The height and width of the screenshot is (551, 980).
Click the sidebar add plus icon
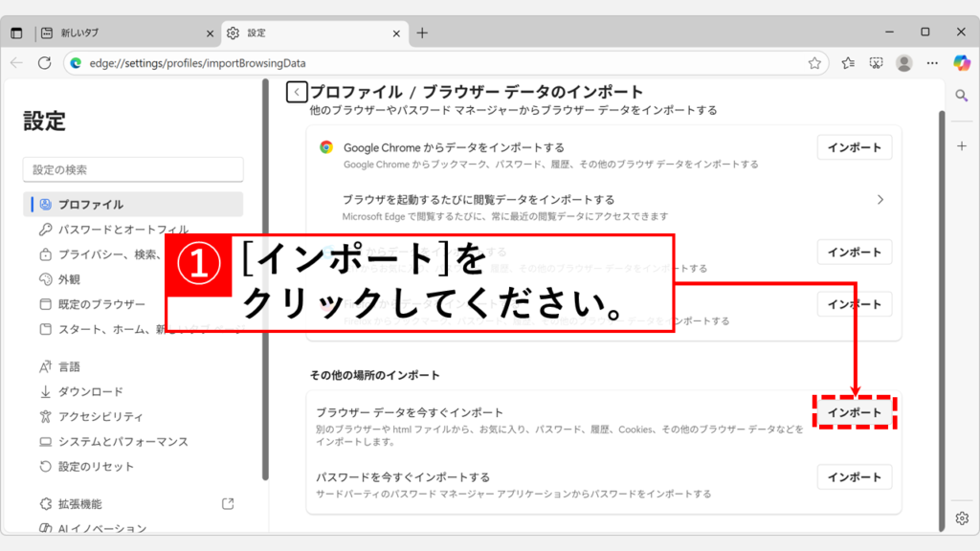click(x=962, y=146)
